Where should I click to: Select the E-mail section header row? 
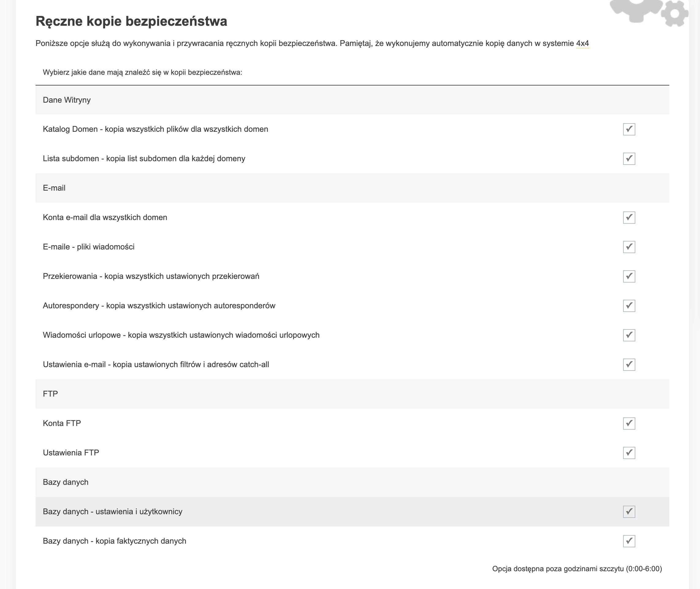tap(352, 188)
